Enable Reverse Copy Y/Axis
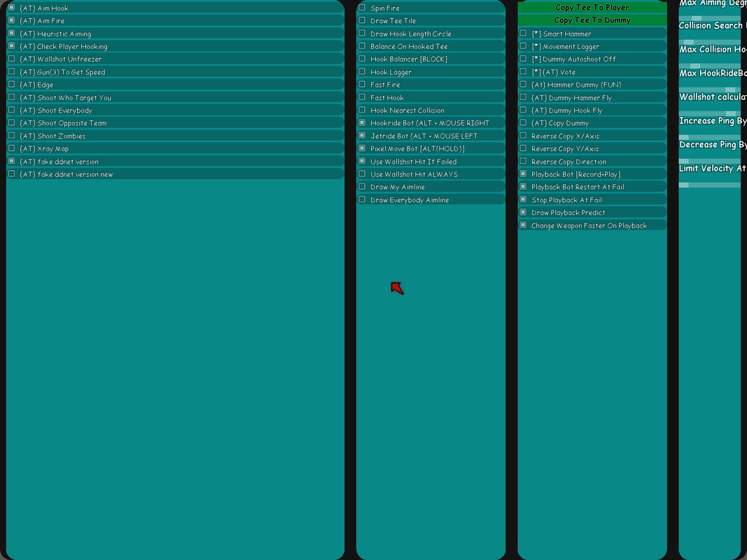 523,148
